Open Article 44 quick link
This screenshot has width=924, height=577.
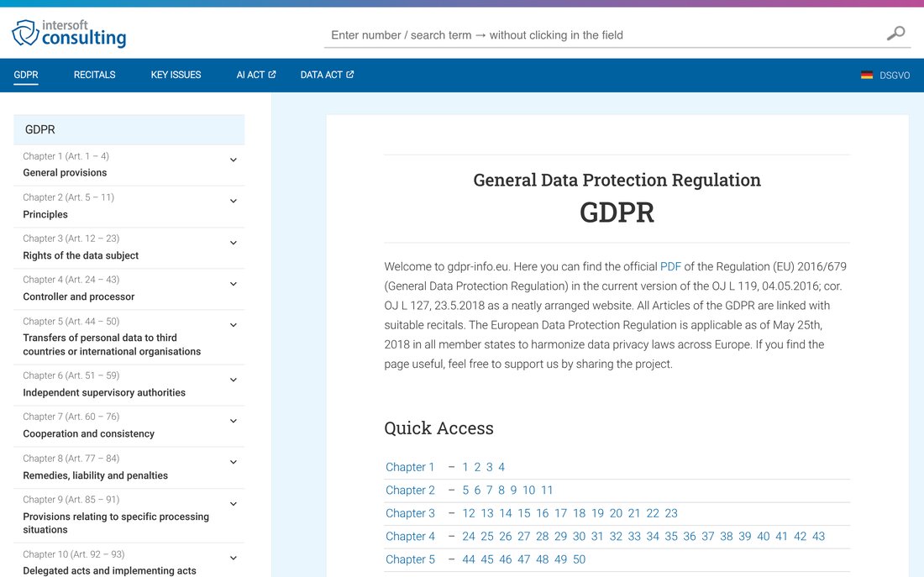click(469, 559)
